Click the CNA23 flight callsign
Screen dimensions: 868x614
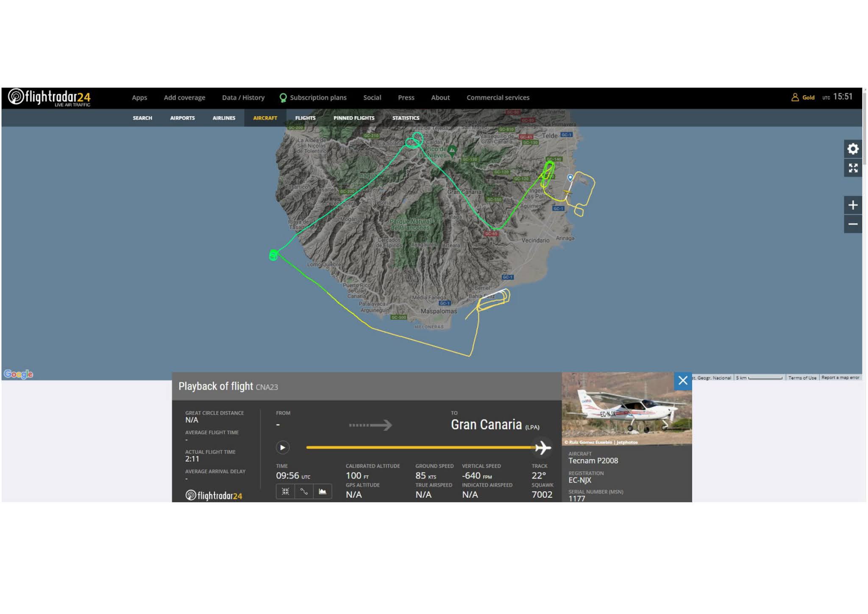[267, 387]
